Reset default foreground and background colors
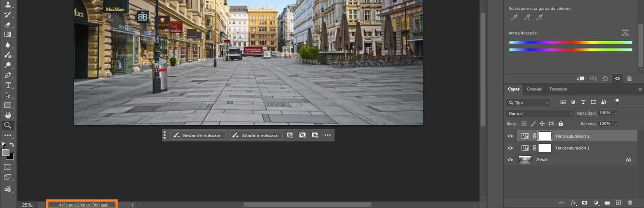The width and height of the screenshot is (644, 208). tap(4, 145)
